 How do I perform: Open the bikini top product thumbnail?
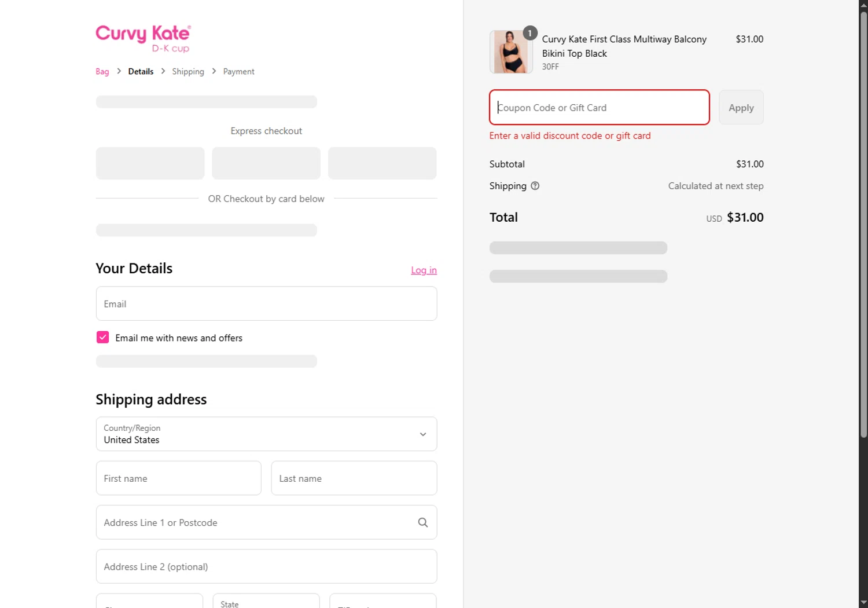511,52
